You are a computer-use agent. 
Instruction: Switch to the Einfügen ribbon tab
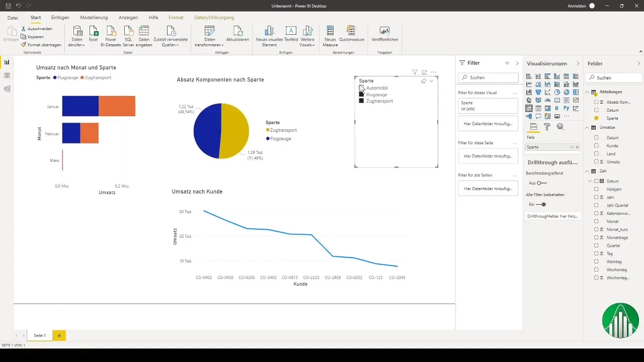point(60,18)
